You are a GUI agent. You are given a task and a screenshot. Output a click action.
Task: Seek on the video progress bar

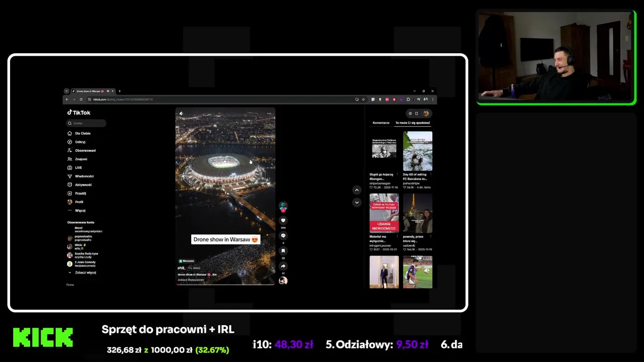point(225,284)
